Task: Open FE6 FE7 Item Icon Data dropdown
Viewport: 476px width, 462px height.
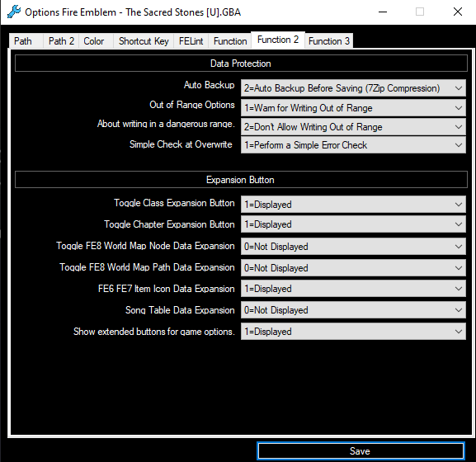Action: click(x=353, y=289)
